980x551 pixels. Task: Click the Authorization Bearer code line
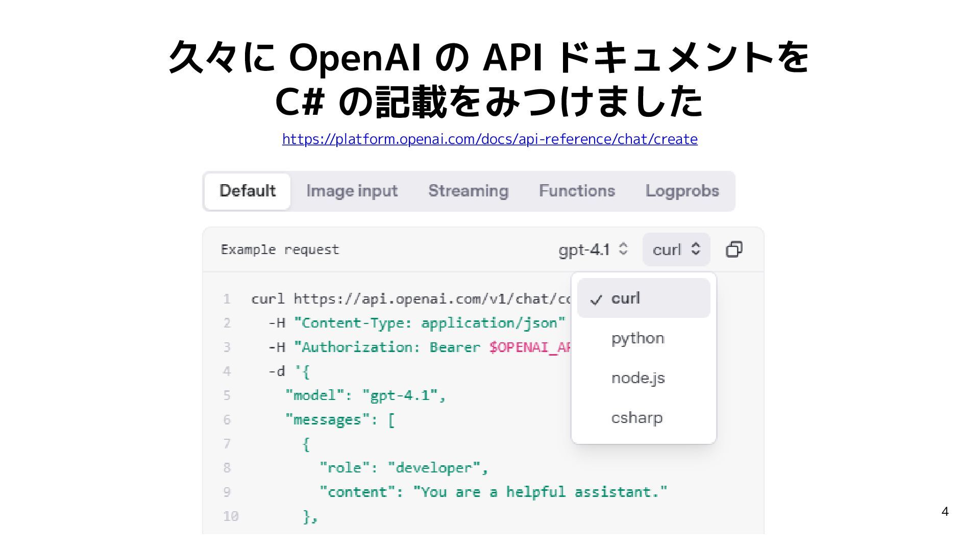tap(420, 347)
